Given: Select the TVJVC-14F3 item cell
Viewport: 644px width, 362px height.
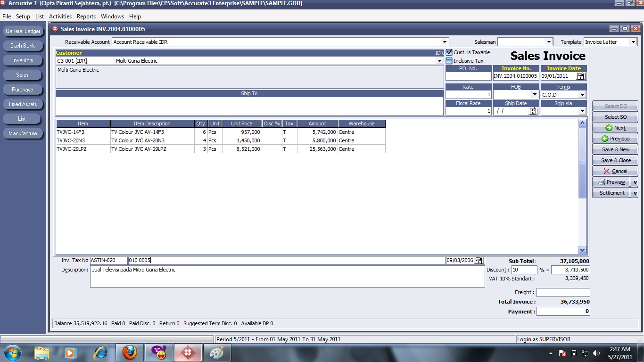Looking at the screenshot, I should pyautogui.click(x=83, y=132).
